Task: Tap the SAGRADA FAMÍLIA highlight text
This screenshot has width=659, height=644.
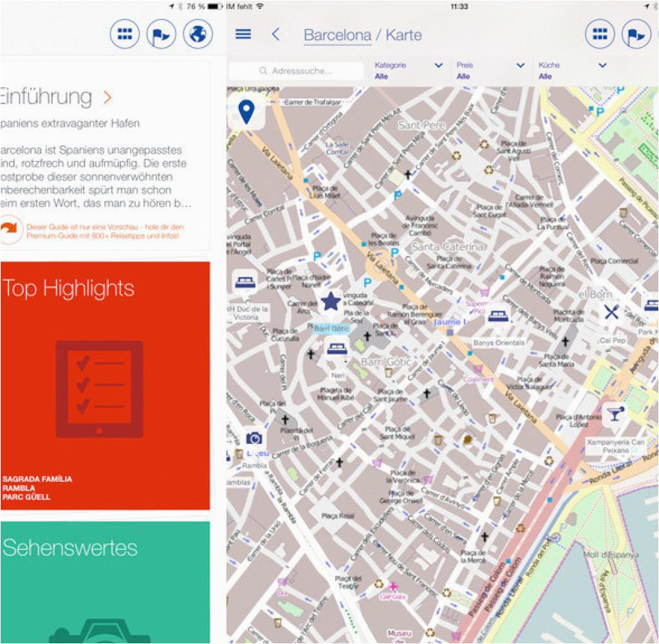Action: point(37,479)
